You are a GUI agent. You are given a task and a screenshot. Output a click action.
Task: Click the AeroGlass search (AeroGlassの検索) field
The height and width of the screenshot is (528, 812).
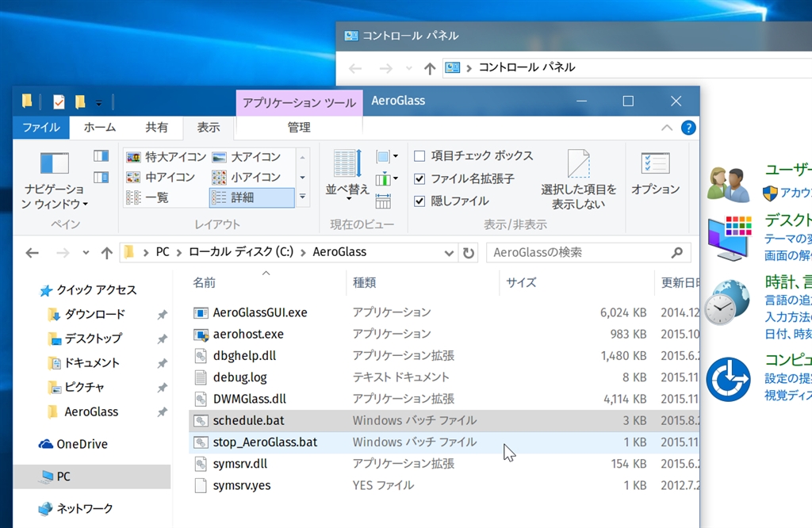tap(579, 253)
